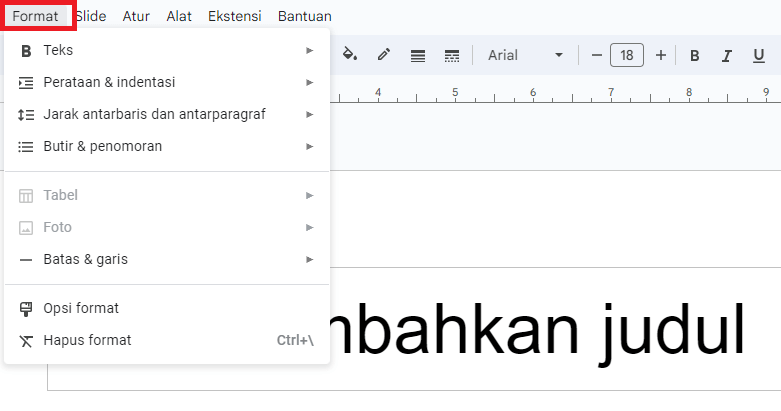The image size is (781, 411).
Task: Select the border color pencil tool
Action: [384, 55]
